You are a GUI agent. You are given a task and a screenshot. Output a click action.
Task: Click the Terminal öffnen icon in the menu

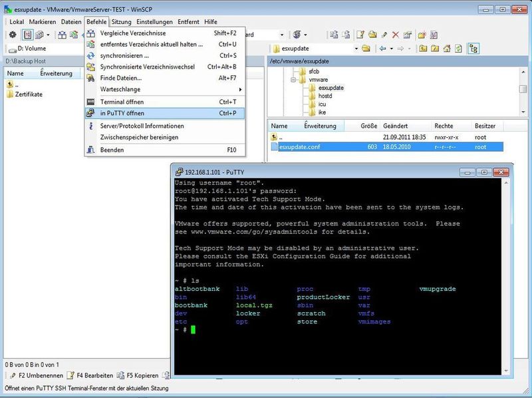click(90, 102)
